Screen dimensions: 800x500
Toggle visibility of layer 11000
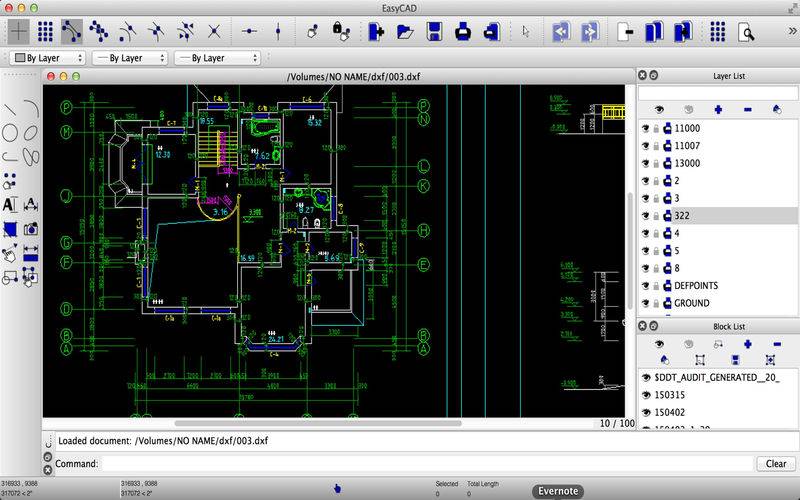tap(645, 128)
